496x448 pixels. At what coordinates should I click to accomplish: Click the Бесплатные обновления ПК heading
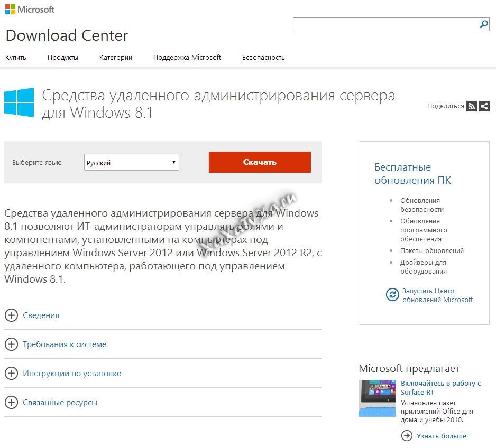[x=413, y=173]
